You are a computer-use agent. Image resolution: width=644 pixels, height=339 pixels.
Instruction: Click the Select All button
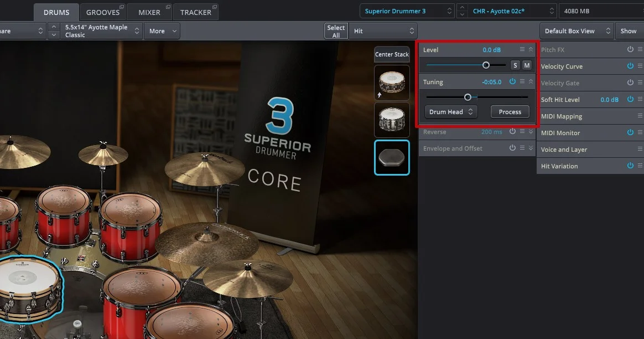point(335,31)
